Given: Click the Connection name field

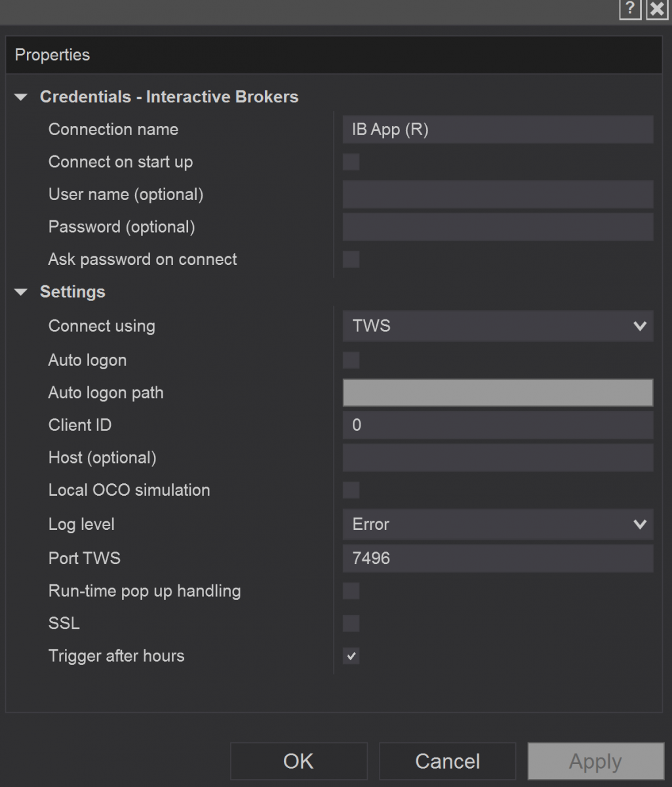Looking at the screenshot, I should [x=498, y=129].
